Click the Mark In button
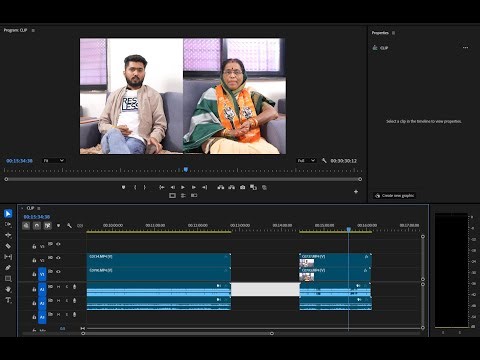 click(x=135, y=187)
